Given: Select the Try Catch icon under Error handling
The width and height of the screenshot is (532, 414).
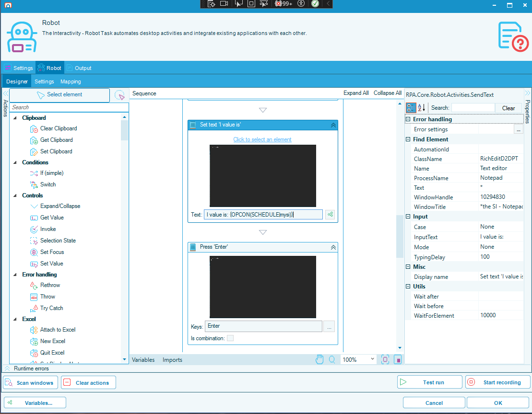Looking at the screenshot, I should point(34,308).
